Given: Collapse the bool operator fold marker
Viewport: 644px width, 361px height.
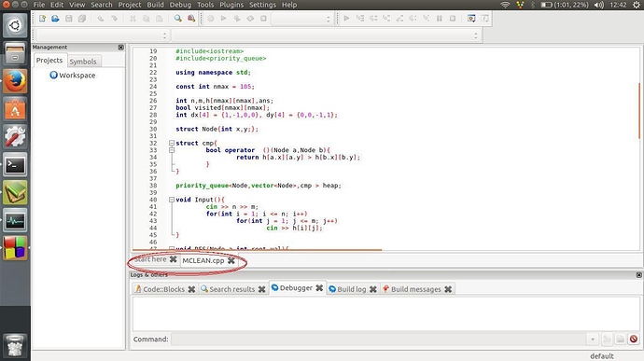Looking at the screenshot, I should pos(172,150).
